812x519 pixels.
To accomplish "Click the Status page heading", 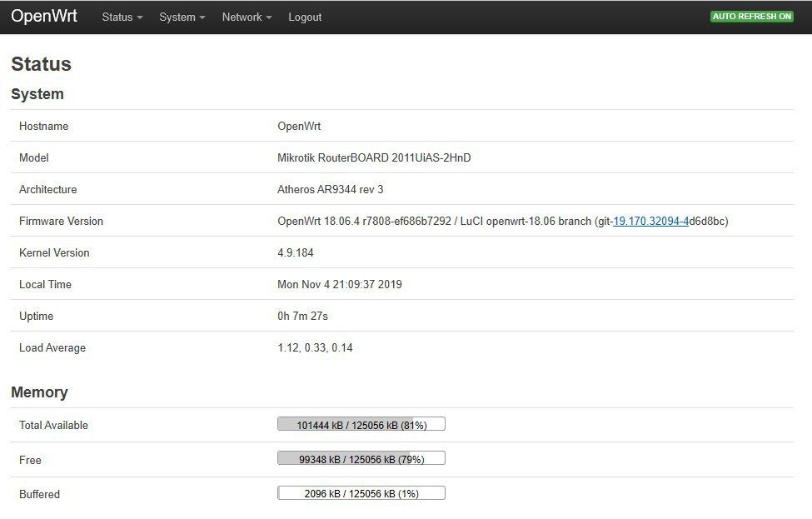I will pyautogui.click(x=41, y=63).
